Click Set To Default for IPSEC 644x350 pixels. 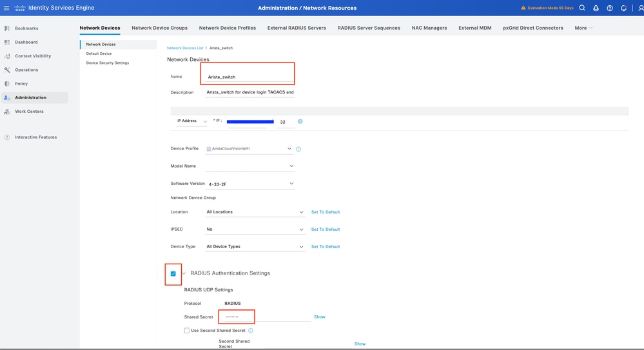(325, 229)
